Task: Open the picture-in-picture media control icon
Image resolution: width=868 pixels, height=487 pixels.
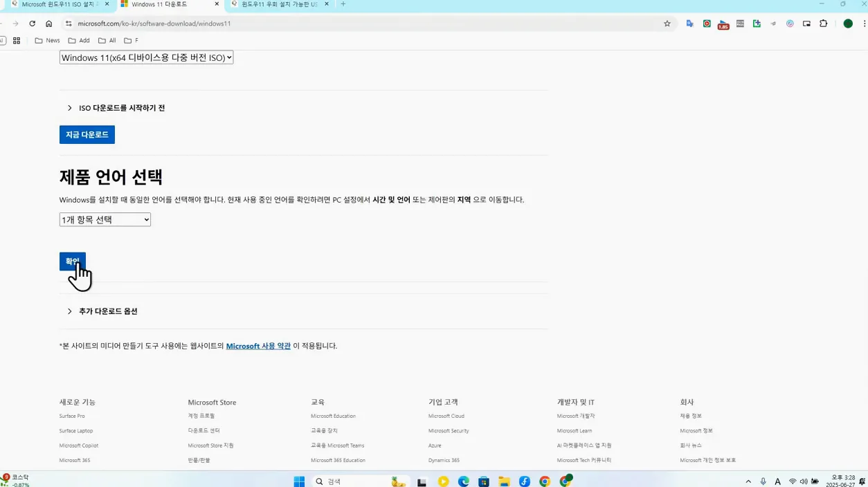Action: pyautogui.click(x=806, y=24)
